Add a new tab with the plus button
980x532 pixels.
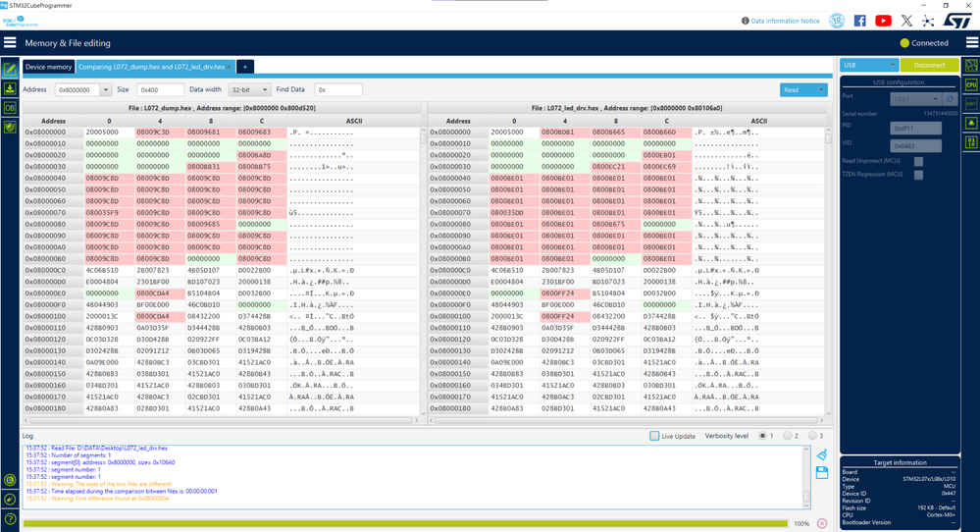[x=245, y=67]
